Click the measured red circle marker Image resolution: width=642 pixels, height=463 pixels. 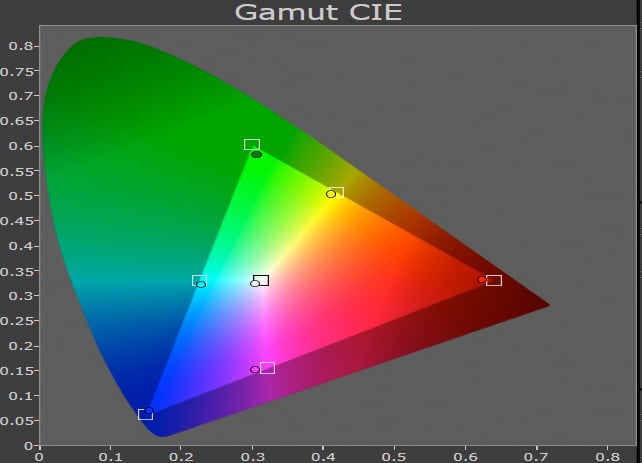click(x=482, y=280)
